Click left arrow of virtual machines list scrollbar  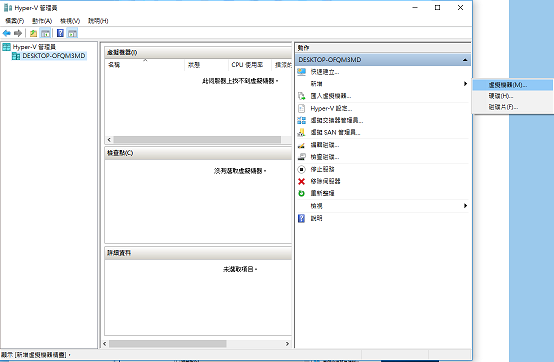(x=109, y=140)
